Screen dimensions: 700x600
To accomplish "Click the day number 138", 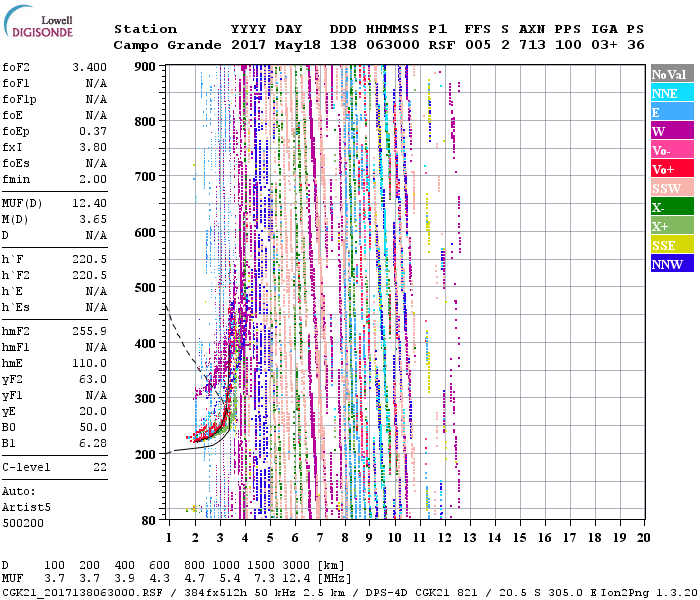I will pos(343,45).
